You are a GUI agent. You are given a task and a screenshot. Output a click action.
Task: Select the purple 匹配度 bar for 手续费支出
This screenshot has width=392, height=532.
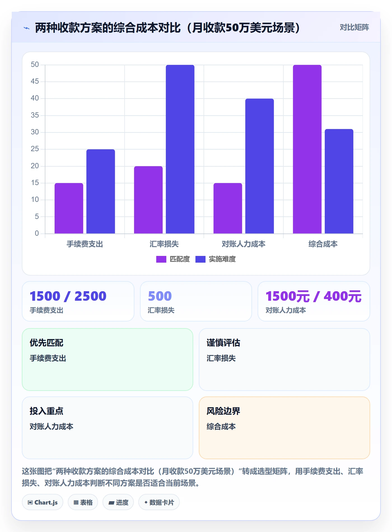(x=69, y=208)
